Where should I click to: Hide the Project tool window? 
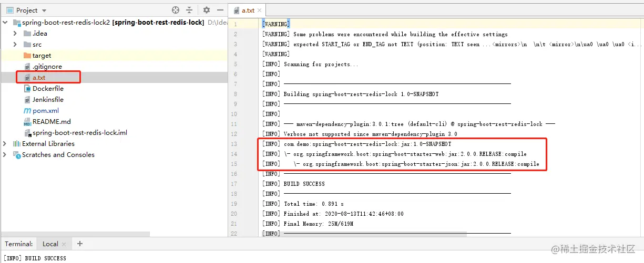220,10
